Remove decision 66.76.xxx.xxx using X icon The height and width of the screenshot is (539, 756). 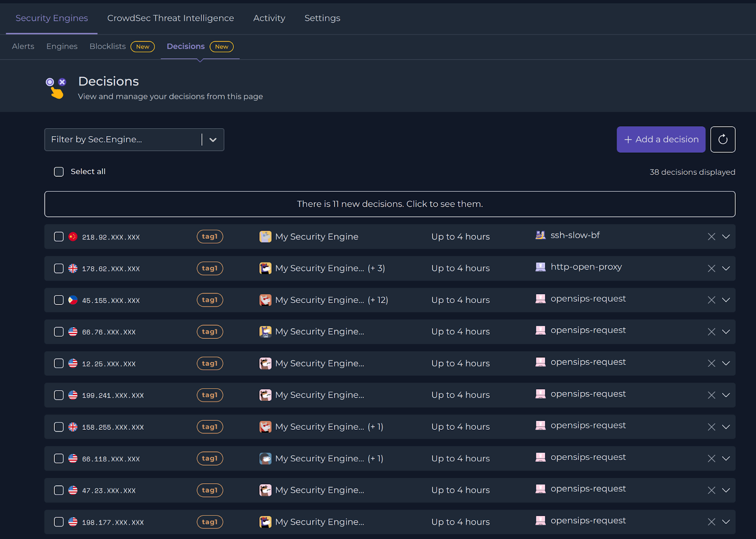tap(711, 332)
